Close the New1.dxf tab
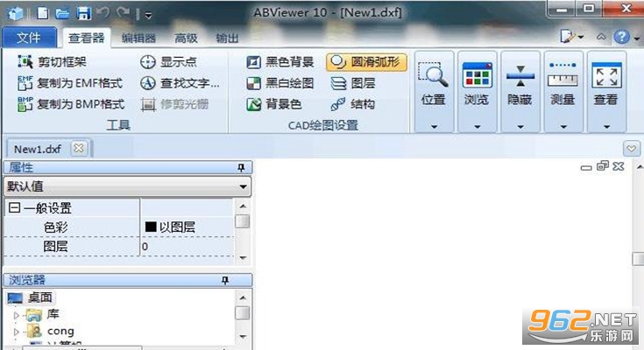 click(x=79, y=148)
